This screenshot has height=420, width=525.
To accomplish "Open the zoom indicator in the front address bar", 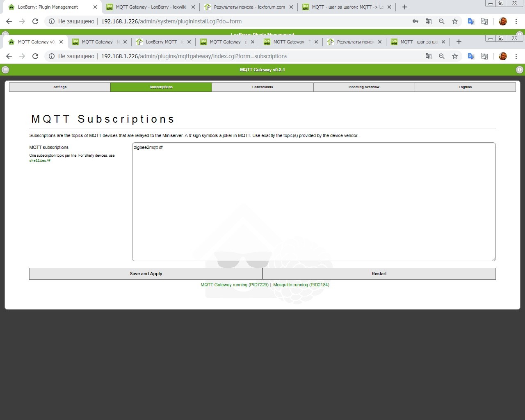I will click(442, 56).
